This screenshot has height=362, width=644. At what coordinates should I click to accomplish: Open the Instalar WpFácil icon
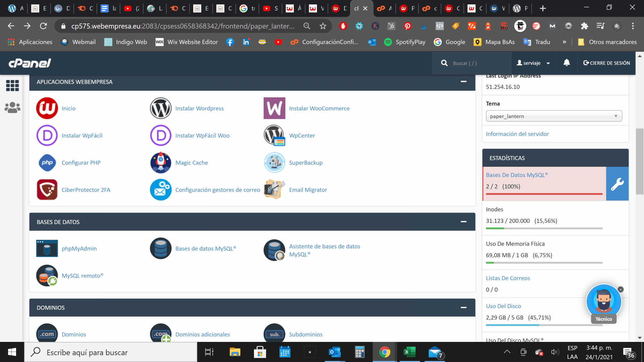tap(47, 135)
